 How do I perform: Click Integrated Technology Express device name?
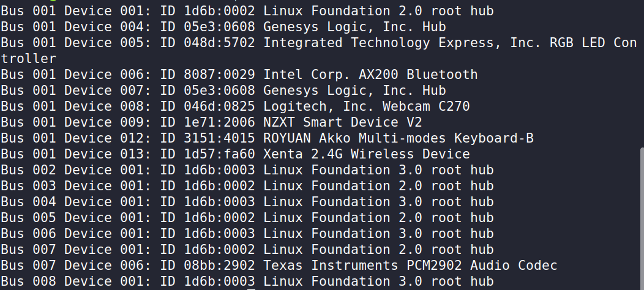pyautogui.click(x=450, y=43)
